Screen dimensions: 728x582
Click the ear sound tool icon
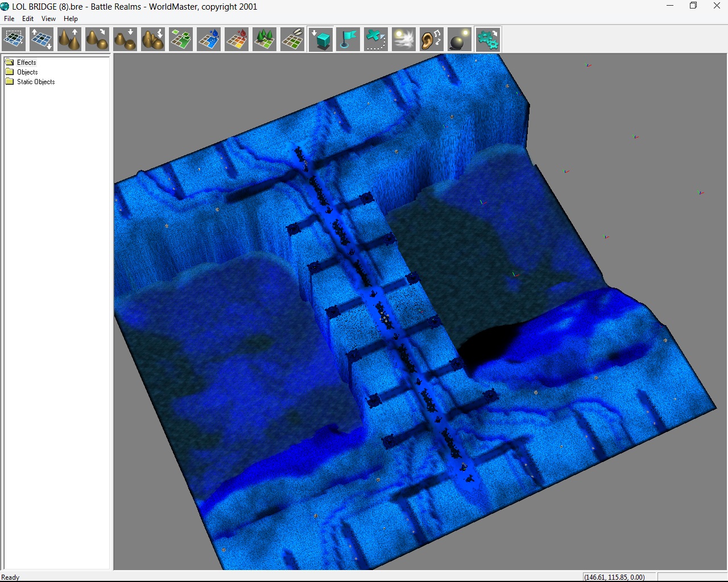click(432, 40)
